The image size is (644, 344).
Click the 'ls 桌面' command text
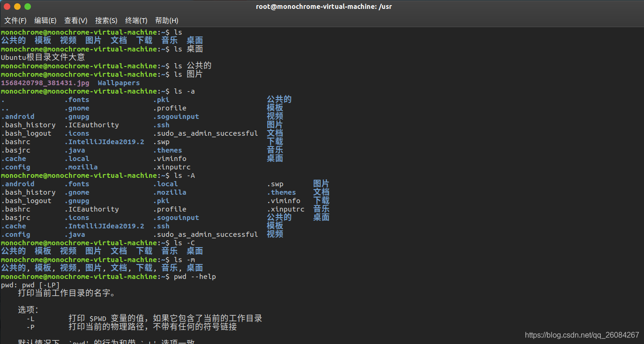tap(188, 49)
